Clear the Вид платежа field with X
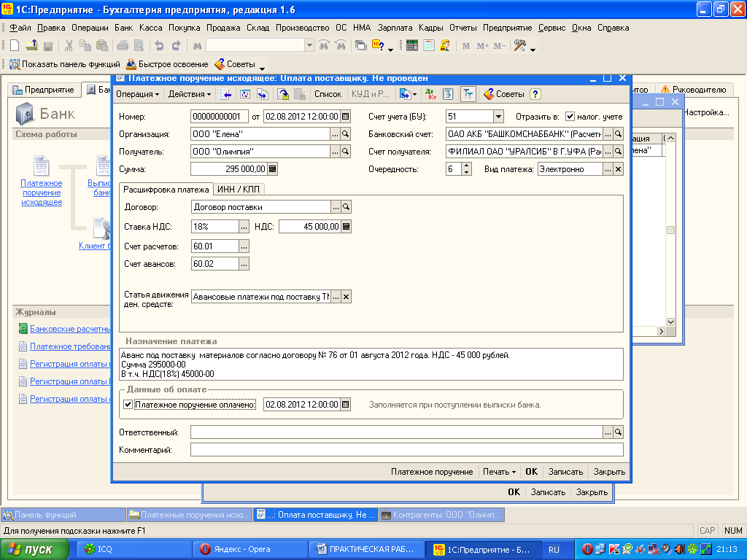747x560 pixels. point(619,169)
